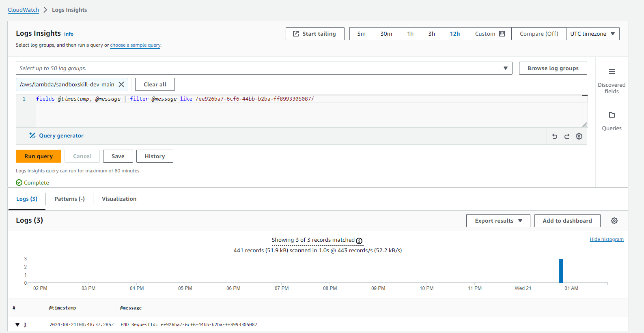Click the @timestamp column header

click(x=62, y=308)
